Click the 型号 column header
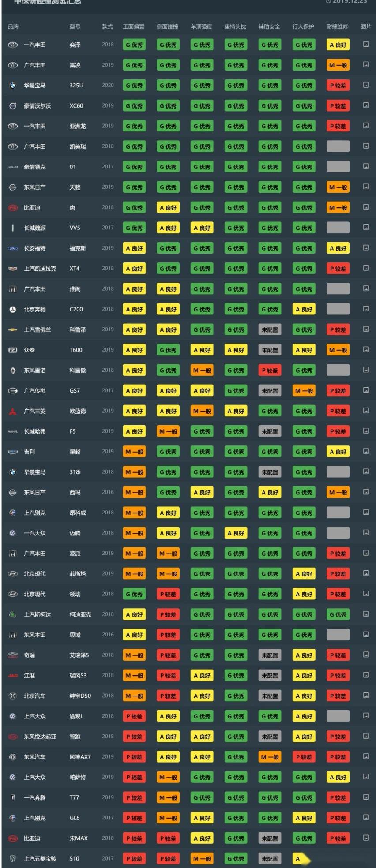376x868 pixels. point(75,26)
